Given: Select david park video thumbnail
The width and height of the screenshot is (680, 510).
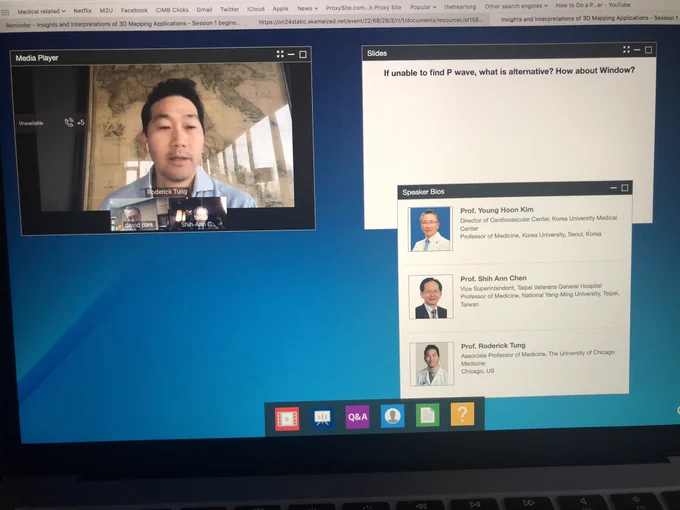Looking at the screenshot, I should pos(138,214).
